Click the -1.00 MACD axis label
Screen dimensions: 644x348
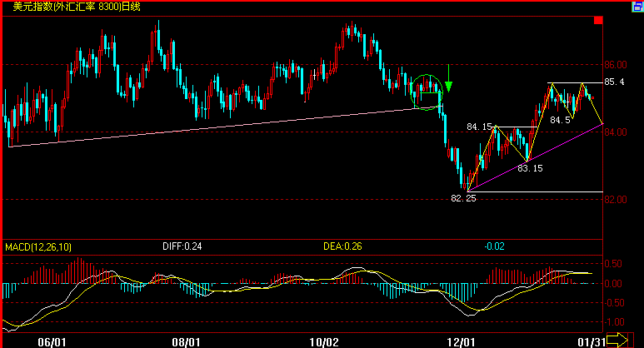point(614,322)
